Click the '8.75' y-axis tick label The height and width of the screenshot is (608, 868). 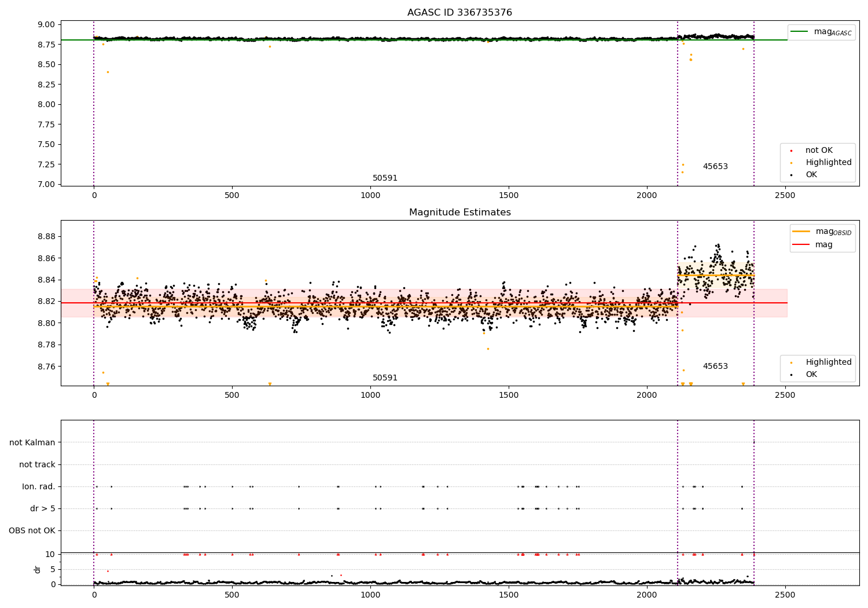[47, 45]
